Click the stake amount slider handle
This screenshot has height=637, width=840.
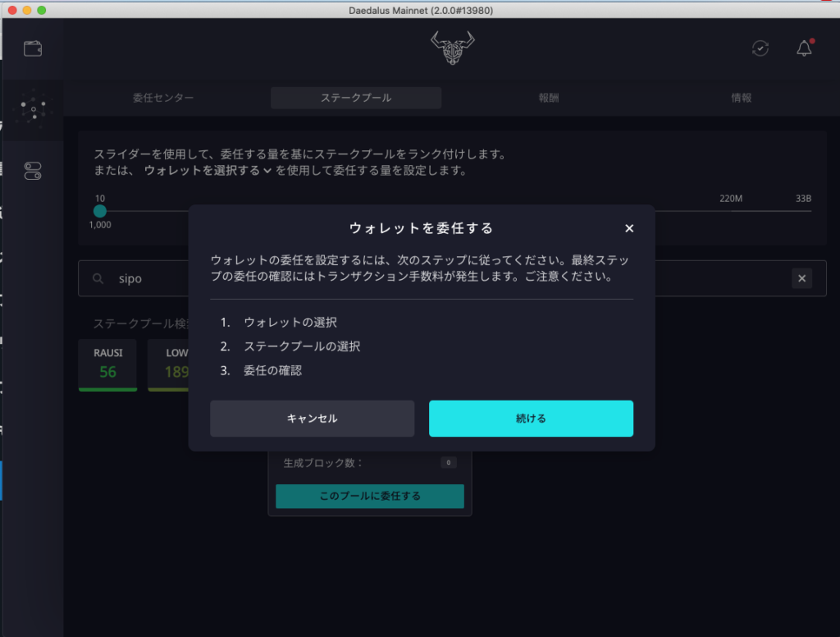100,211
